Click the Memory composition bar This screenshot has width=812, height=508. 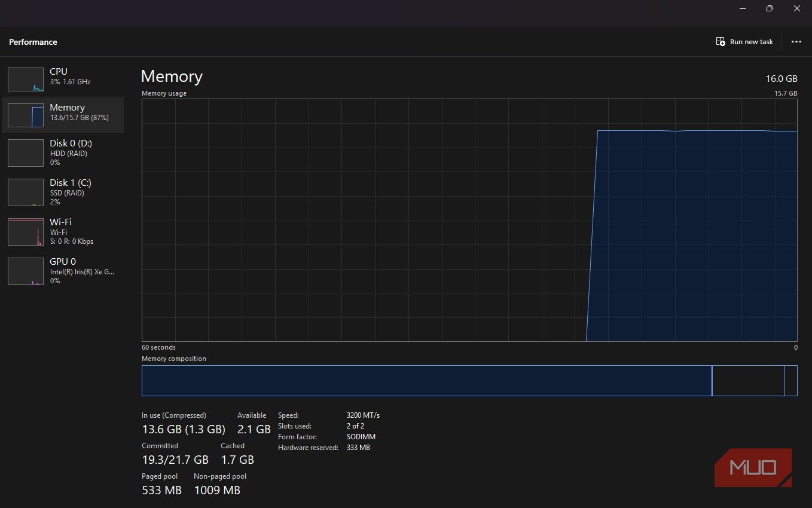469,381
